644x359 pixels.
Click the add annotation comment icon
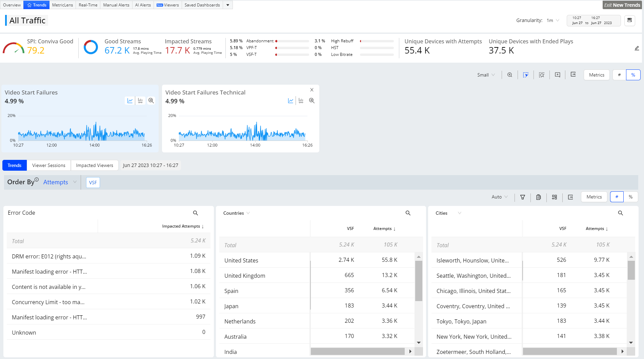pos(558,75)
